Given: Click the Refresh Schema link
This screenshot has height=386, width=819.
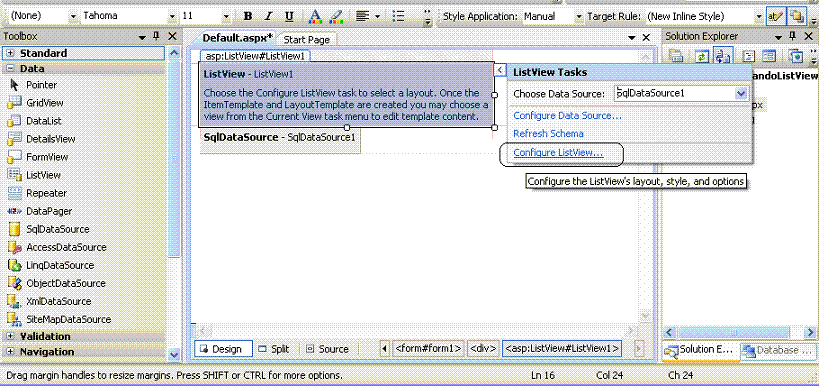Looking at the screenshot, I should tap(548, 134).
